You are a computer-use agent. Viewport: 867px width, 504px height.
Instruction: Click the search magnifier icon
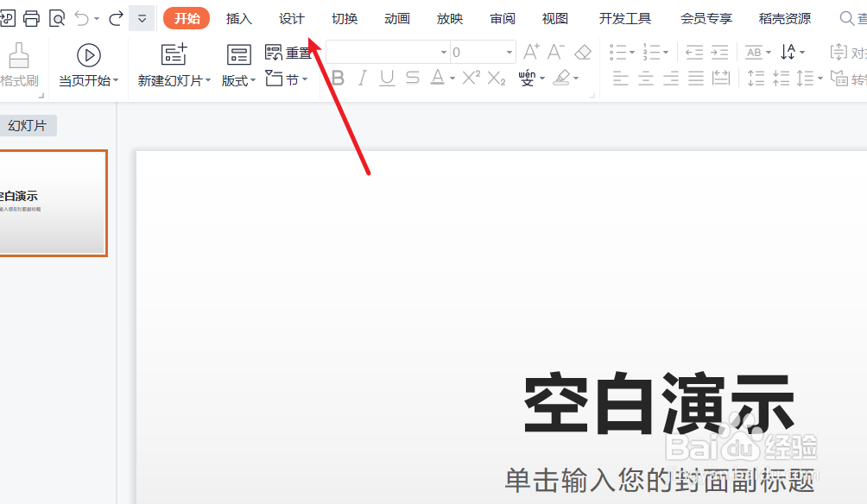846,19
